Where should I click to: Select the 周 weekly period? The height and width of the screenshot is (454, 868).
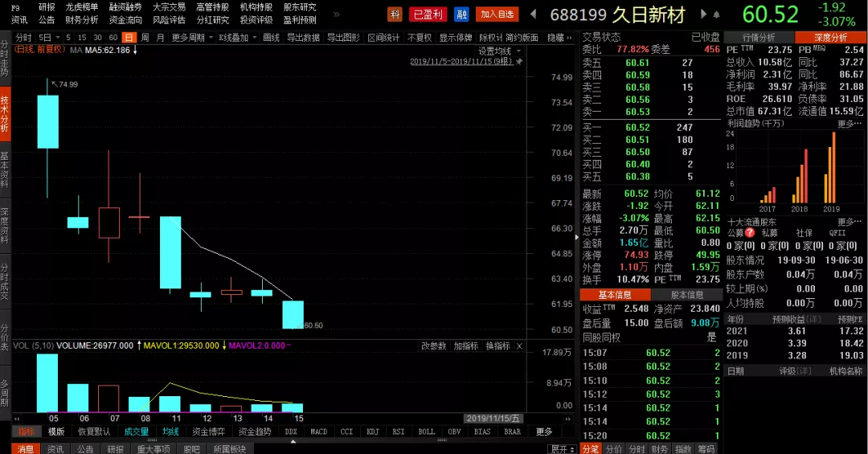(145, 38)
